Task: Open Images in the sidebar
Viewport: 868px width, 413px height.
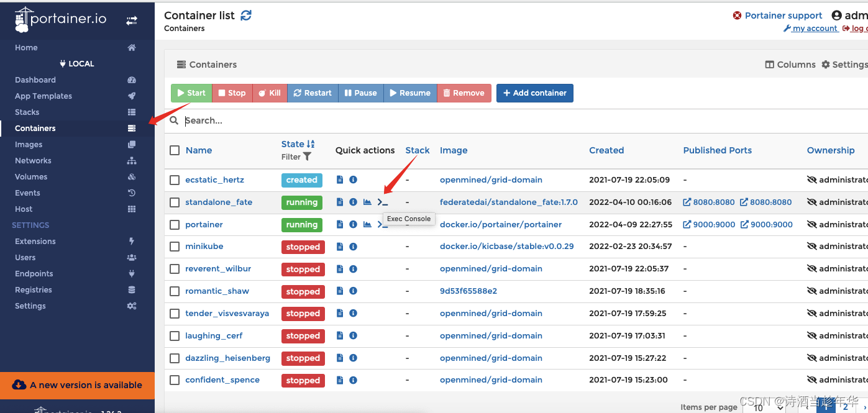Action: (29, 145)
